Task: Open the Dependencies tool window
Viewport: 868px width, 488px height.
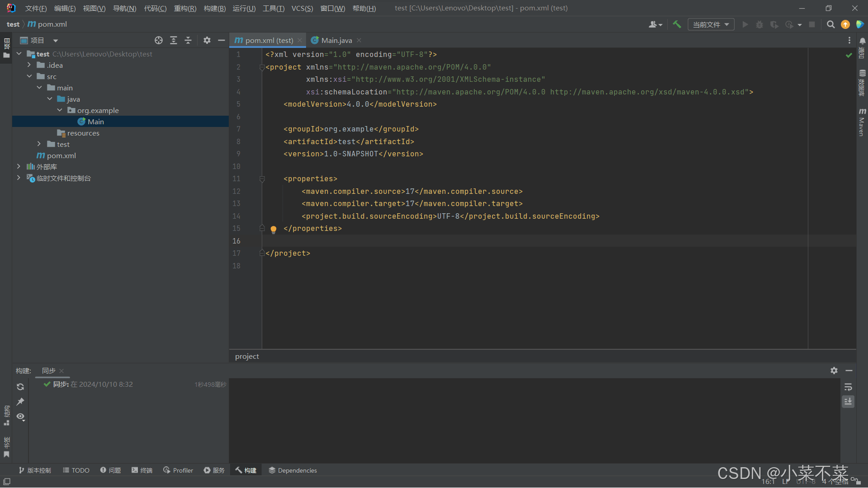Action: (293, 470)
